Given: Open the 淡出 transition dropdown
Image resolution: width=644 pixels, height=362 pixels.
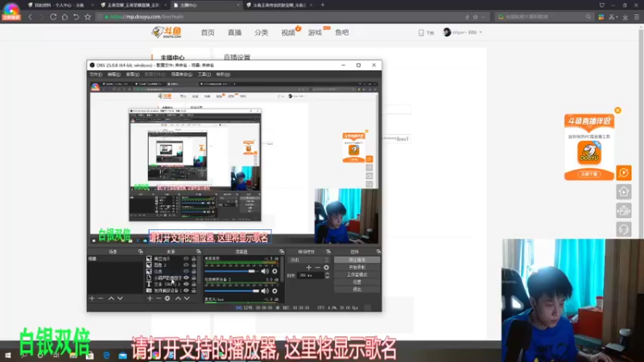Looking at the screenshot, I should point(309,260).
